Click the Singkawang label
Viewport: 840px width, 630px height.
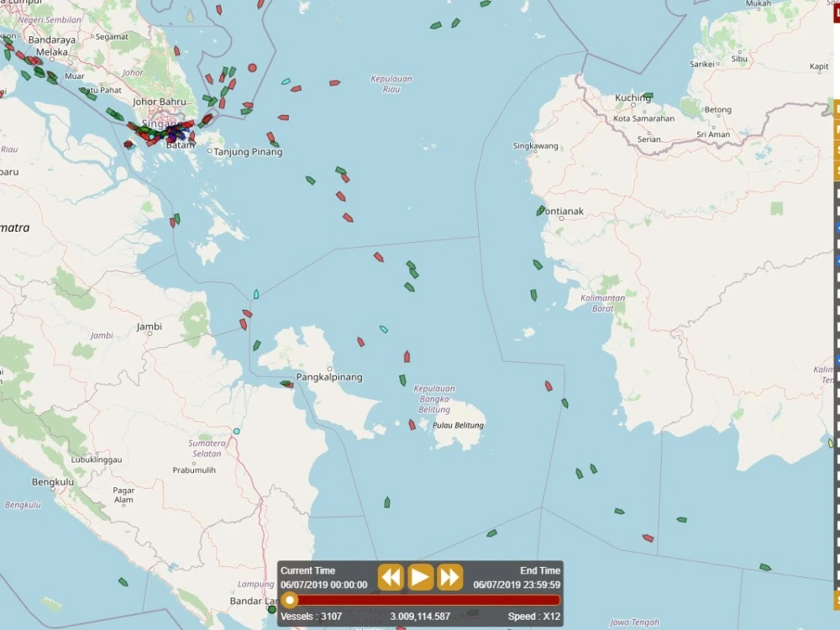pyautogui.click(x=535, y=145)
